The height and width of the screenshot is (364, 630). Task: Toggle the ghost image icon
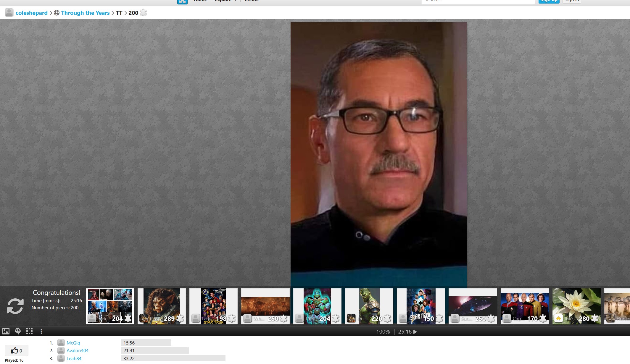[18, 331]
